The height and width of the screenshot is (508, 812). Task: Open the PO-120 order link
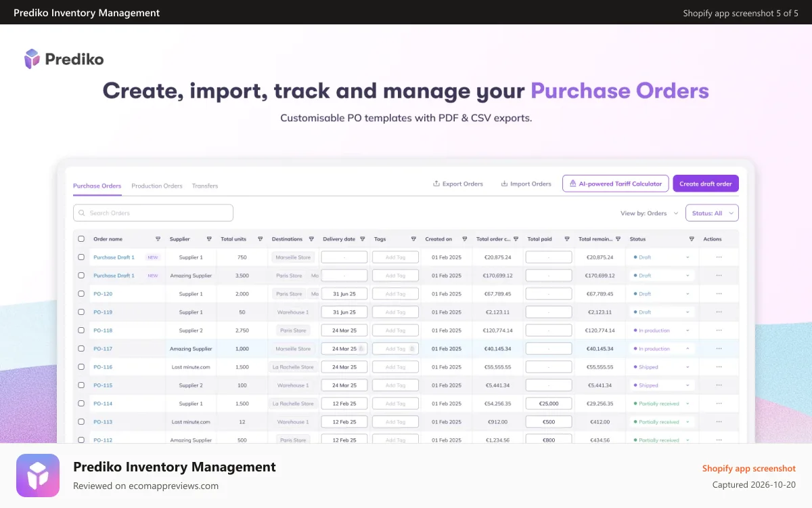pos(103,294)
